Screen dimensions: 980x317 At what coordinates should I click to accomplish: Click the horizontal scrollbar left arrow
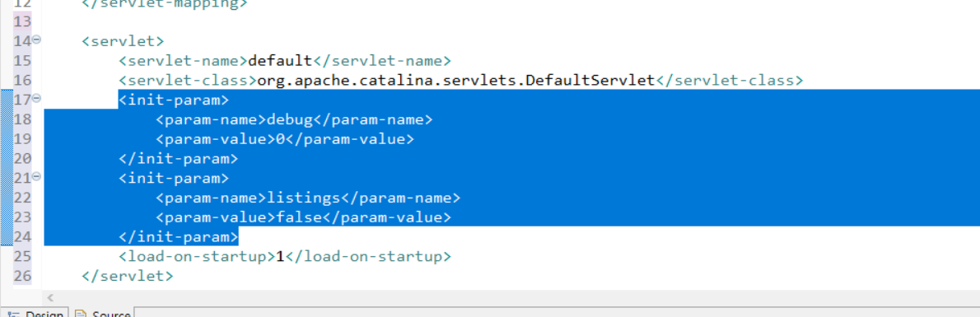pyautogui.click(x=50, y=298)
